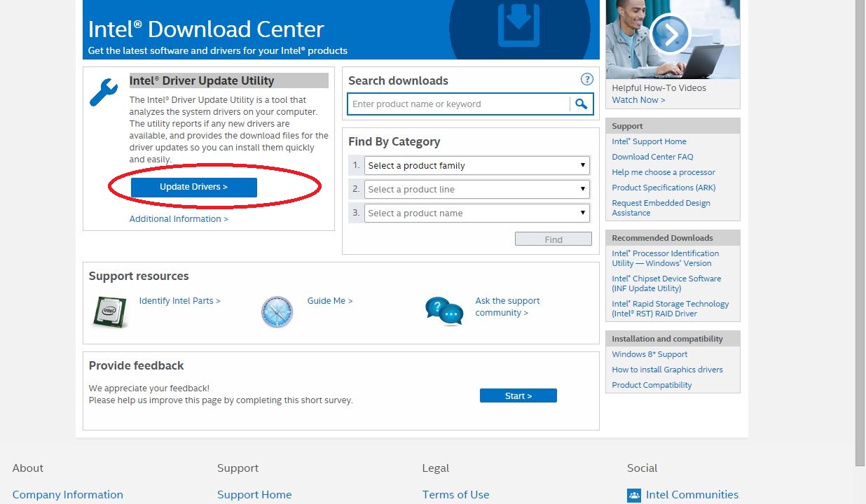Image resolution: width=866 pixels, height=504 pixels.
Task: Click the Intel processor chip icon
Action: pos(109,311)
